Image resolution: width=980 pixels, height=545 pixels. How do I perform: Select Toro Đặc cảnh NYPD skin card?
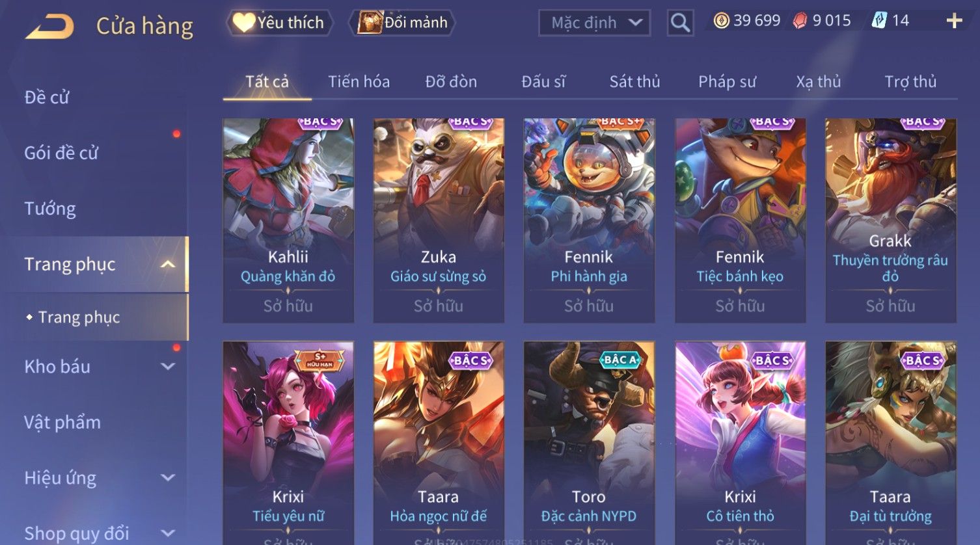(589, 443)
